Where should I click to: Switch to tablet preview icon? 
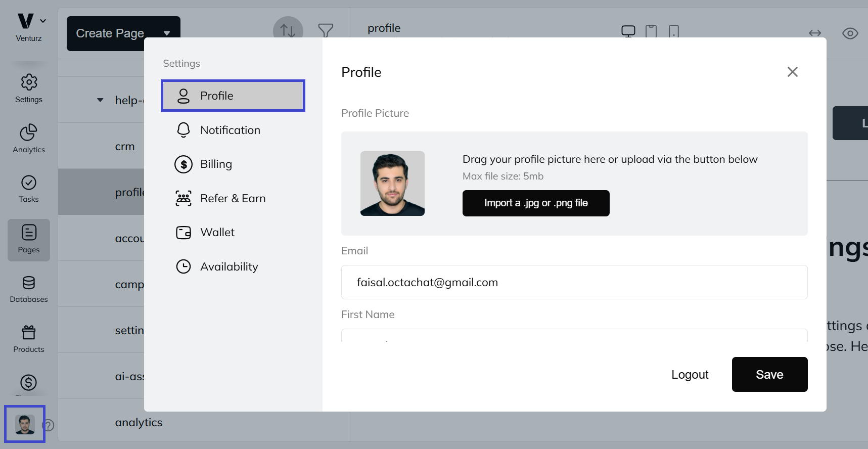[x=651, y=31]
